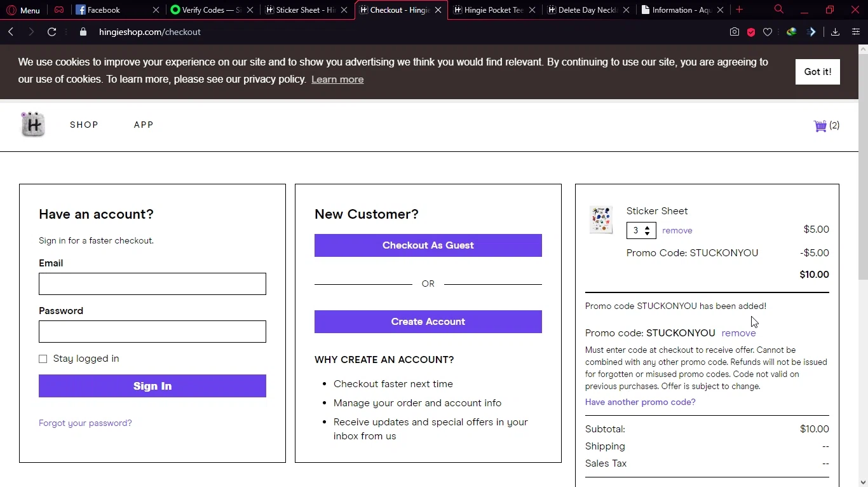Screen dimensions: 868x487
Task: Click the ad blocker shield icon
Action: [751, 32]
